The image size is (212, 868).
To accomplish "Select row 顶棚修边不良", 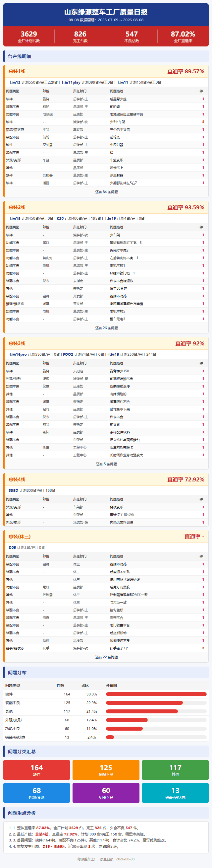I will click(x=106, y=641).
